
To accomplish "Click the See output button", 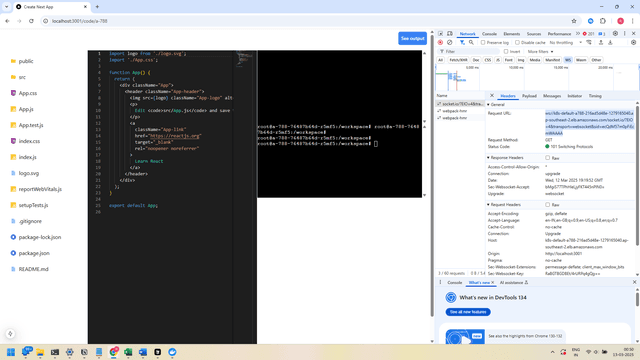I will pyautogui.click(x=412, y=38).
